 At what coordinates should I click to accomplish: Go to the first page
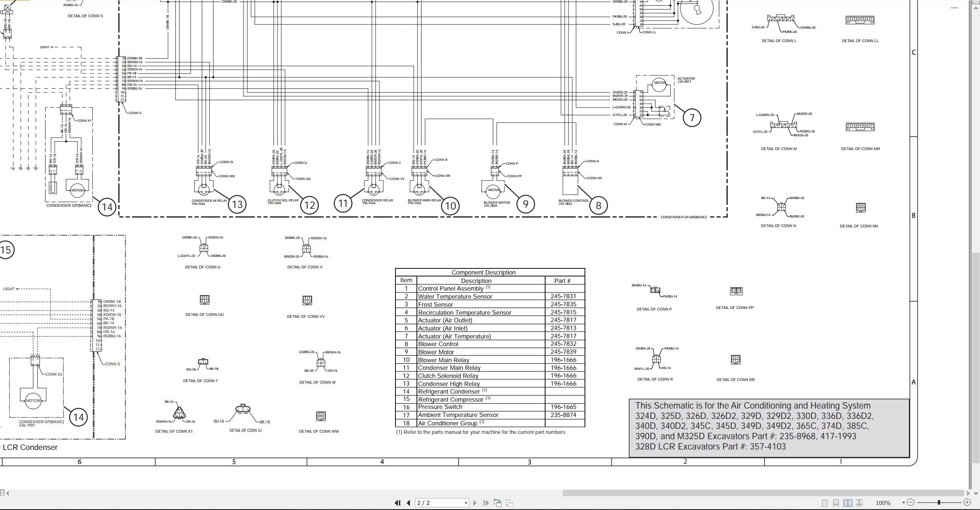tap(398, 503)
